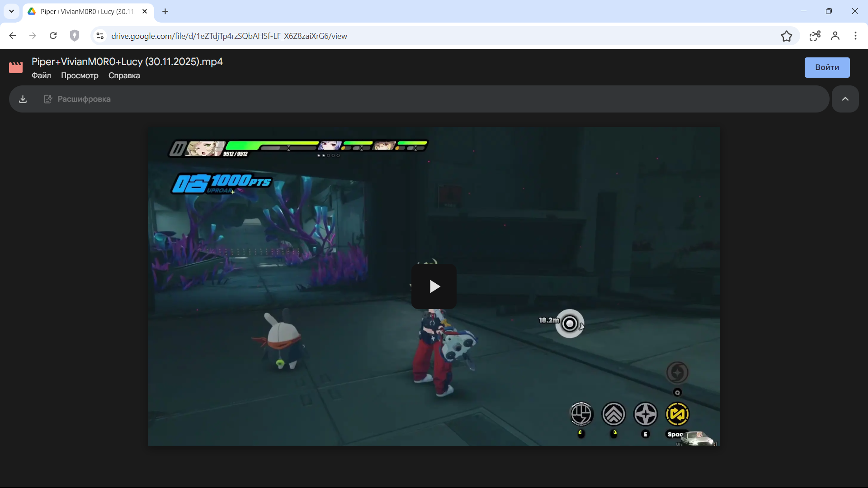The width and height of the screenshot is (868, 488).
Task: Click the download icon in toolbar
Action: coord(23,99)
